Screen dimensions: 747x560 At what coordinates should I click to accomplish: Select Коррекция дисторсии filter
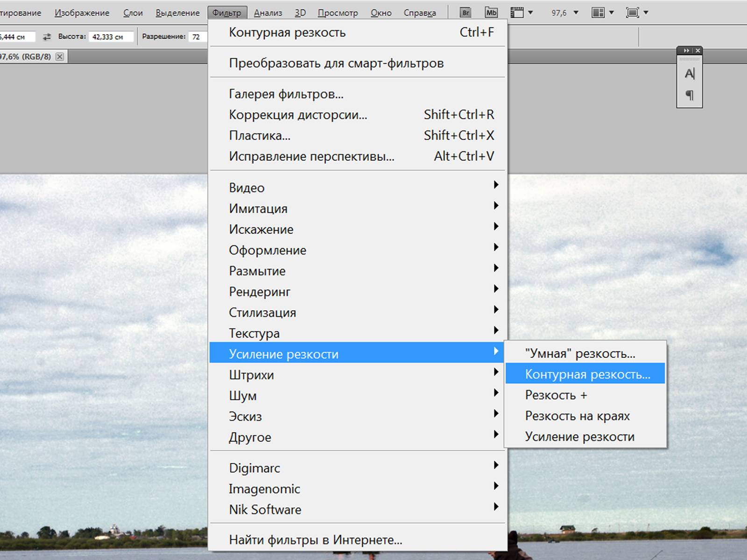click(358, 115)
